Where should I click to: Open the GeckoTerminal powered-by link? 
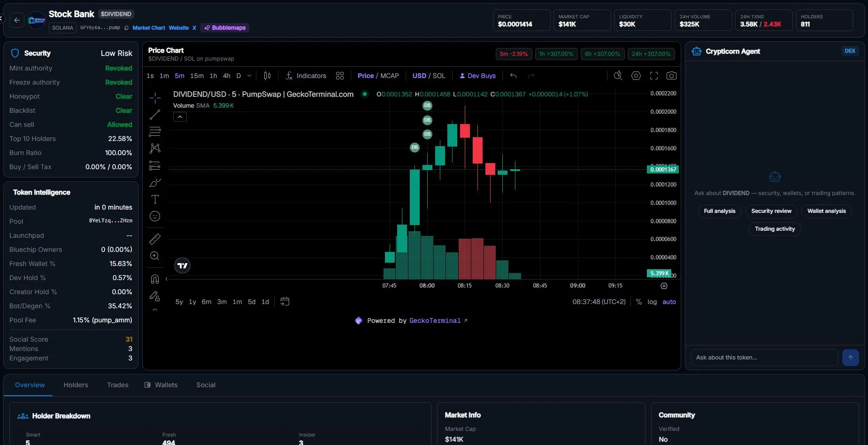[438, 320]
